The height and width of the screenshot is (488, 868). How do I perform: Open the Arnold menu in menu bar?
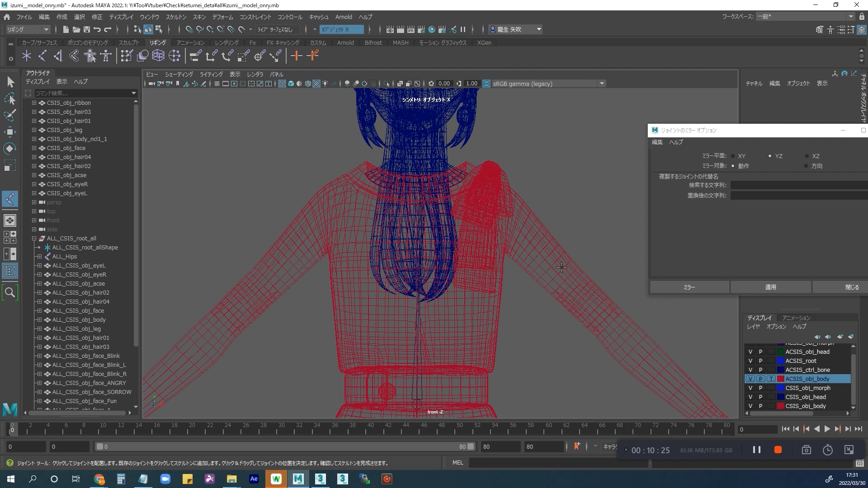coord(344,17)
